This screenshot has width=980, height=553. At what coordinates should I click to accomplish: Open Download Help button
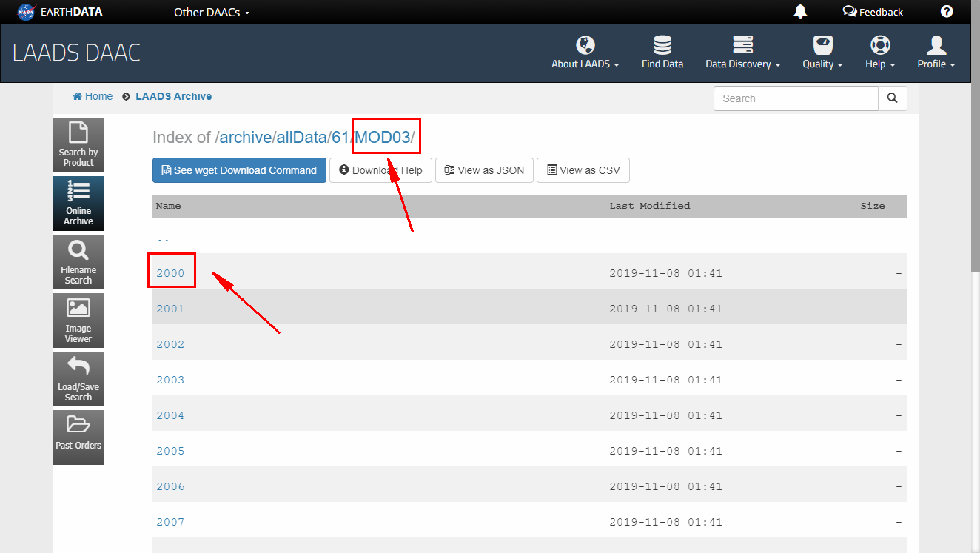(x=380, y=170)
